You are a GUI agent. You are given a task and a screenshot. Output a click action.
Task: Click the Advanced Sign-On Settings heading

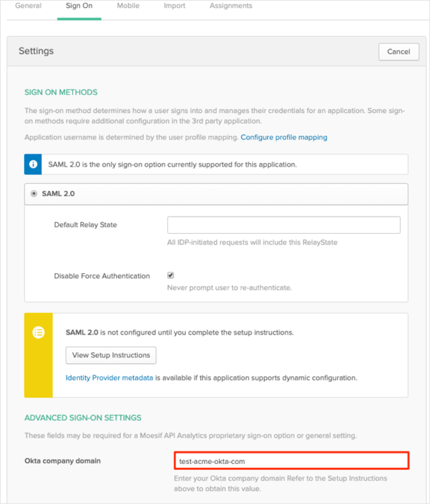tap(83, 417)
